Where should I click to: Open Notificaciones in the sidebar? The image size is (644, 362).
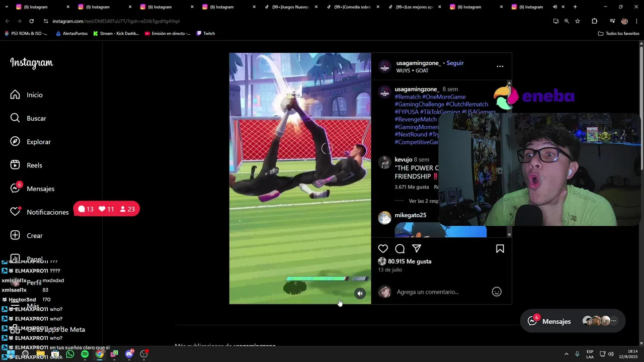(x=40, y=212)
